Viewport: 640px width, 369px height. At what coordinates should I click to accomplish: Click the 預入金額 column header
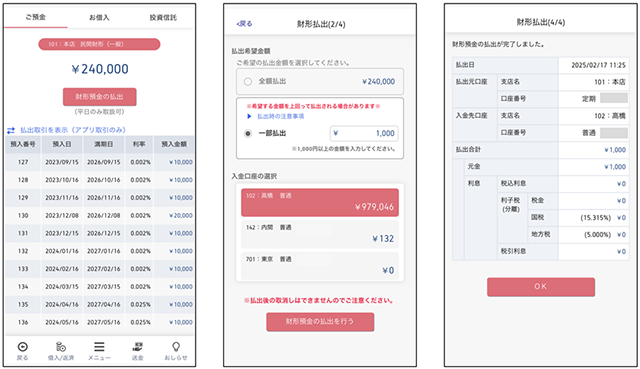[174, 144]
